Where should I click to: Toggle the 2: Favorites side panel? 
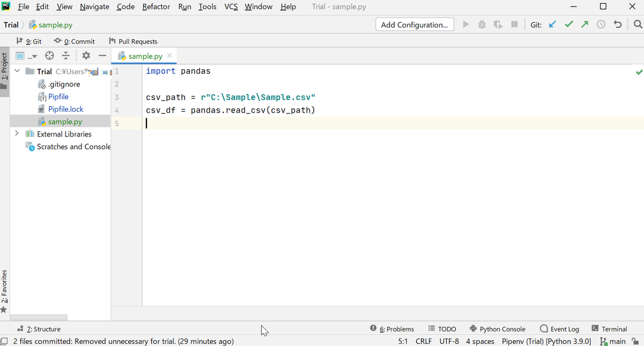[x=5, y=290]
